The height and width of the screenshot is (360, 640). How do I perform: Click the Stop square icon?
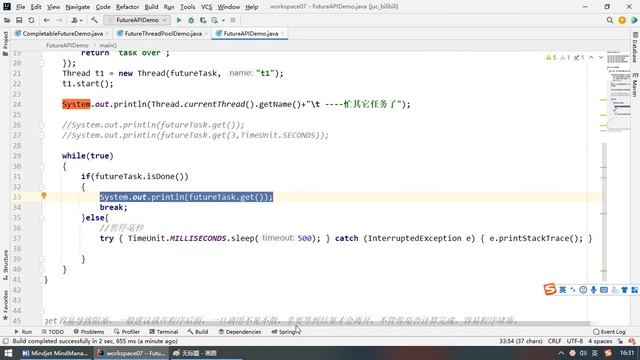click(x=233, y=20)
